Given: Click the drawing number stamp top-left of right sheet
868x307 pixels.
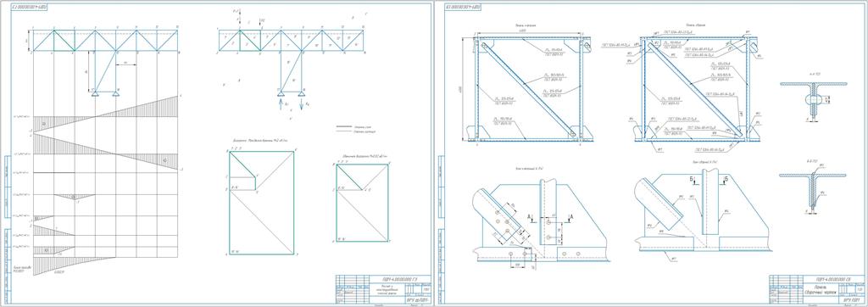Looking at the screenshot, I should 462,8.
